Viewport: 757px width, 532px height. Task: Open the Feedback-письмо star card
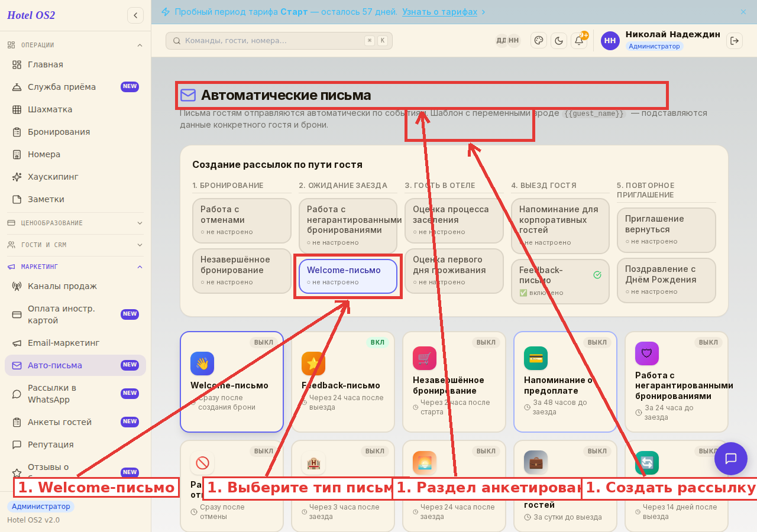click(343, 382)
